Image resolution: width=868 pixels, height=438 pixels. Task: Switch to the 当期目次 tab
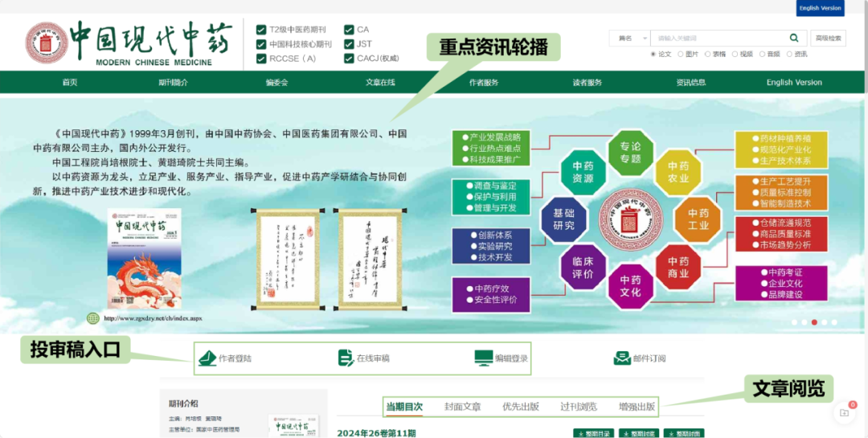pos(404,407)
